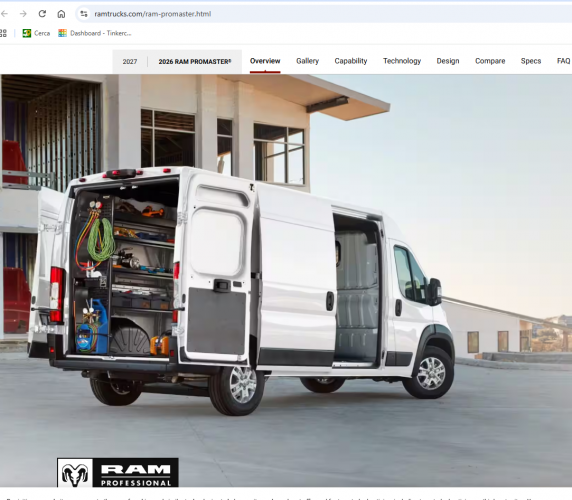Open the Specs section

click(531, 61)
